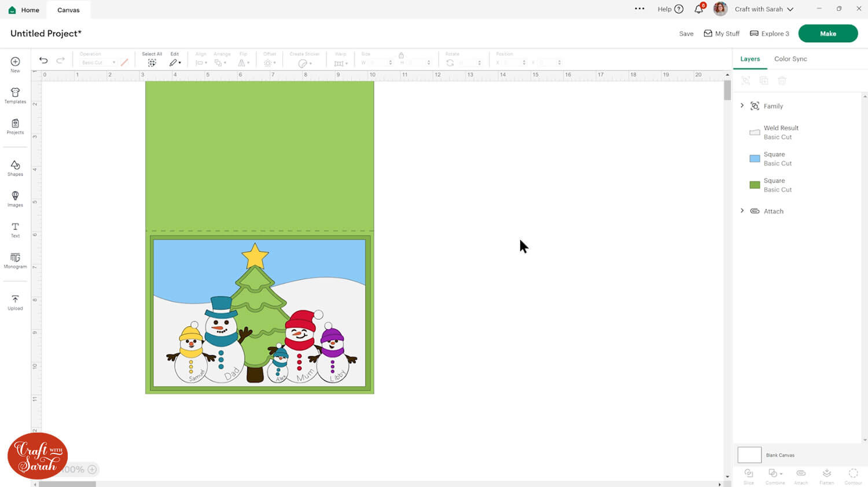Select the Weld Result layer
868x487 pixels.
click(781, 132)
